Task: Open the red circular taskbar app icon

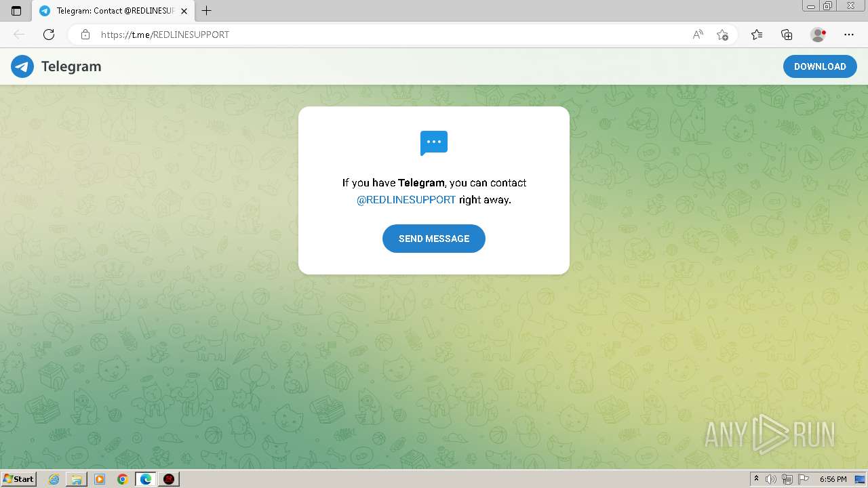Action: click(x=169, y=479)
